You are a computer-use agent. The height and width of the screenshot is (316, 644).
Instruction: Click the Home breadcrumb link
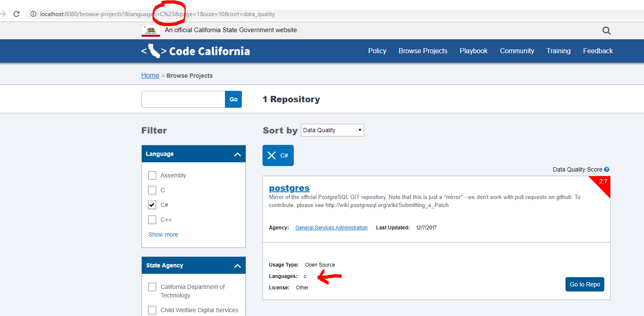pos(150,75)
